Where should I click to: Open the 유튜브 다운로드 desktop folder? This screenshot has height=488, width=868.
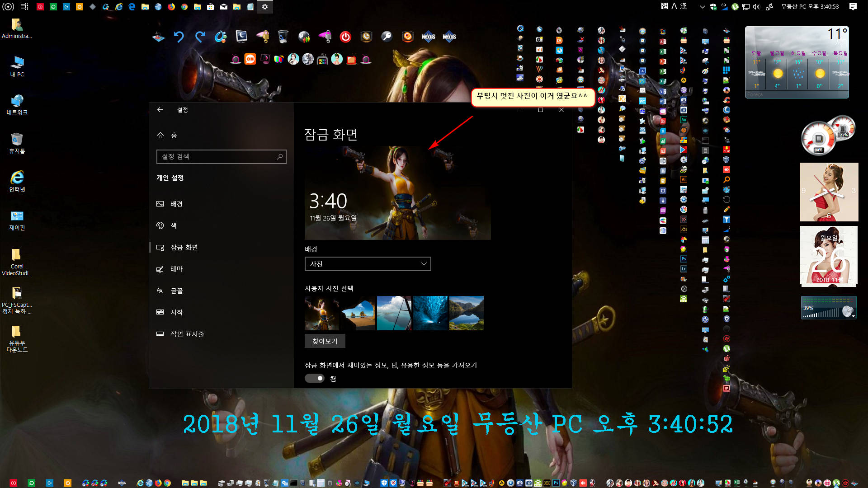17,338
